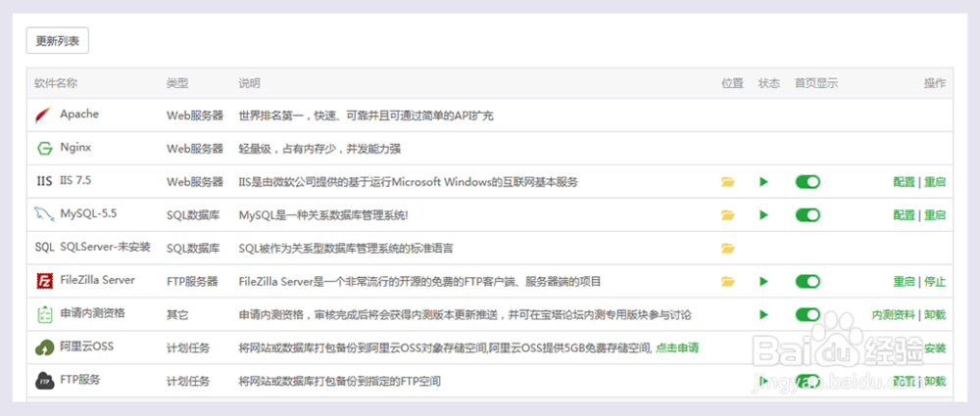Click the Apache feather icon
This screenshot has height=416, width=980.
click(x=45, y=115)
